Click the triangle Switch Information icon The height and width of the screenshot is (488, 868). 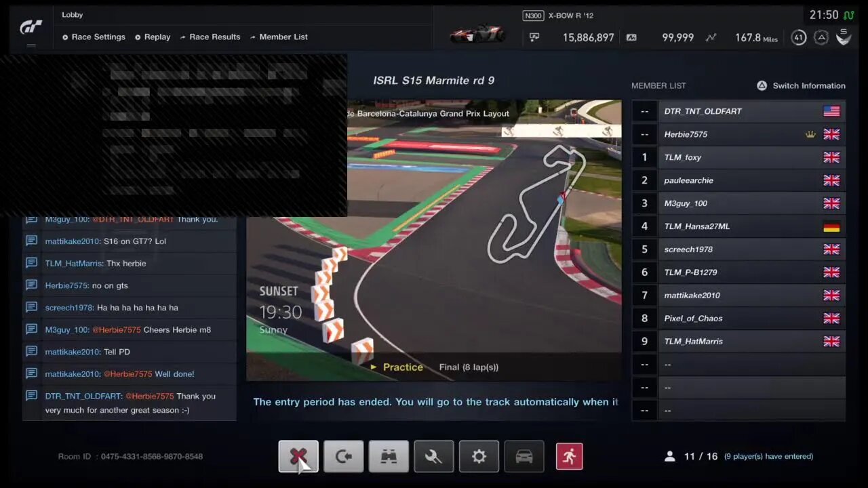pos(762,85)
